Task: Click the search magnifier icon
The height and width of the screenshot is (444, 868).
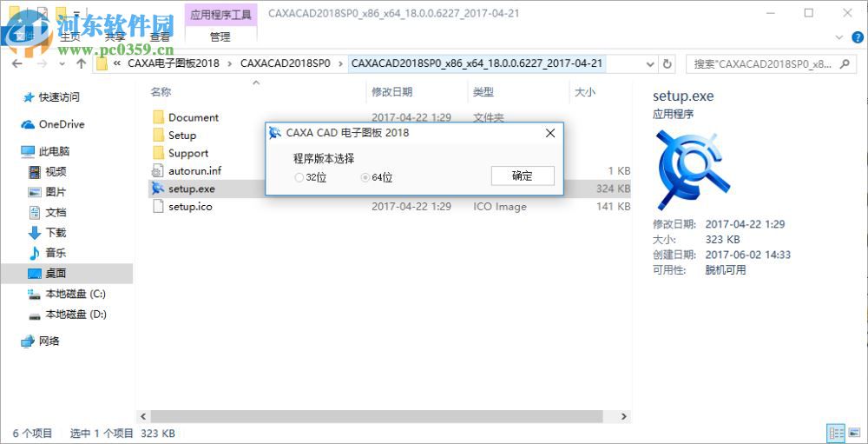Action: (845, 63)
